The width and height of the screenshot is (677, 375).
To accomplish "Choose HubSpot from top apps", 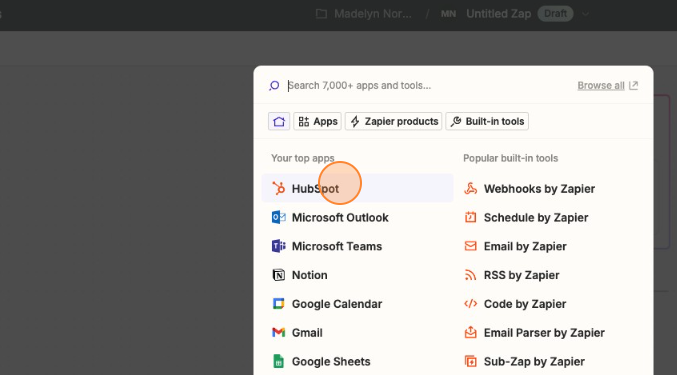I will [357, 189].
